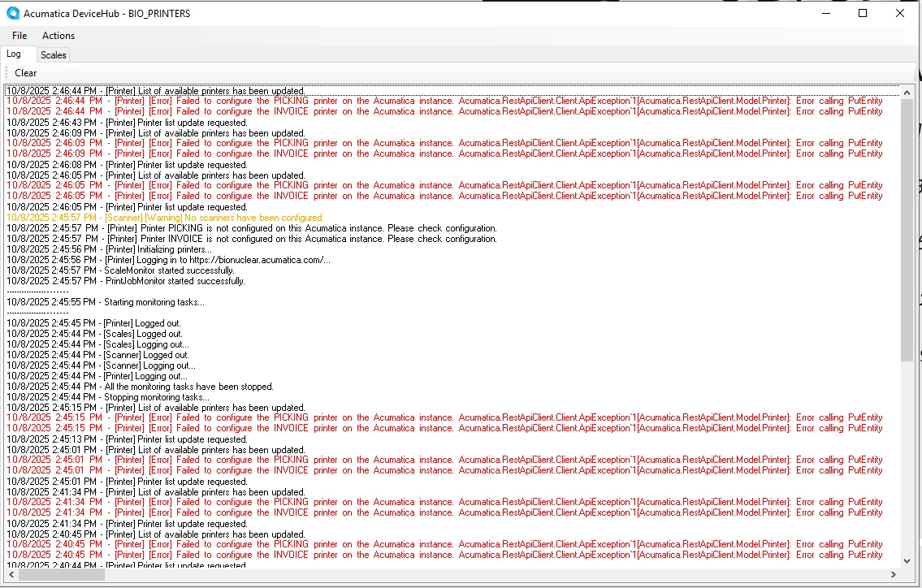This screenshot has width=922, height=588.
Task: Select the 2:46:05 PM INVOICE printer error line
Action: (x=444, y=197)
